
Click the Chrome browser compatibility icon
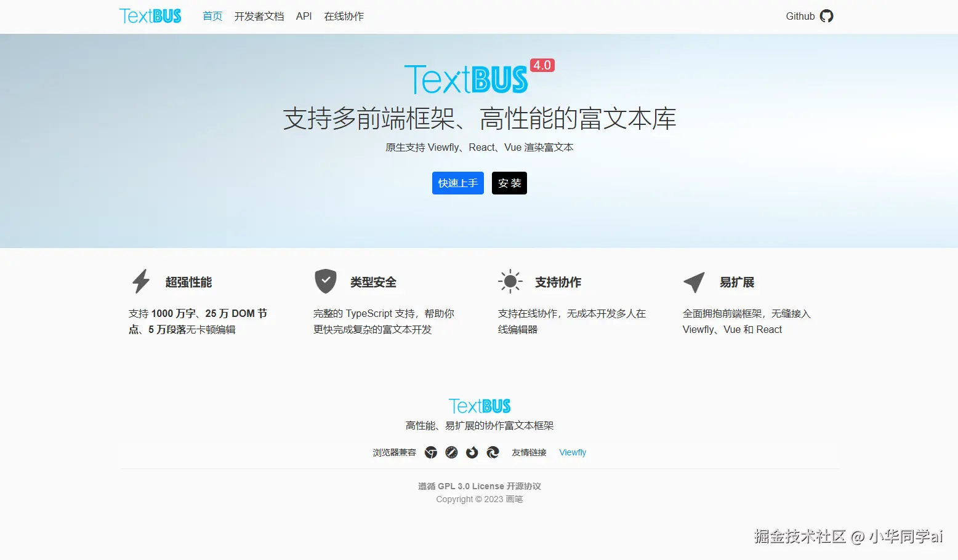(x=431, y=452)
